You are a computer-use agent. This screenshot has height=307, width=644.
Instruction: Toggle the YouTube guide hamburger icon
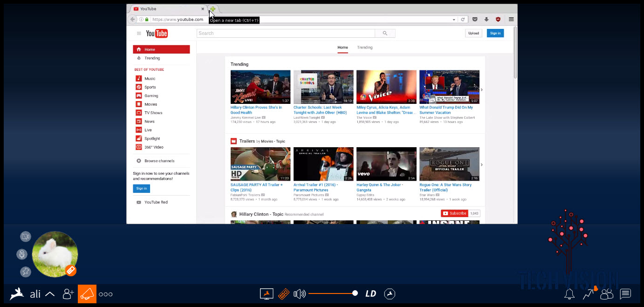tap(139, 34)
